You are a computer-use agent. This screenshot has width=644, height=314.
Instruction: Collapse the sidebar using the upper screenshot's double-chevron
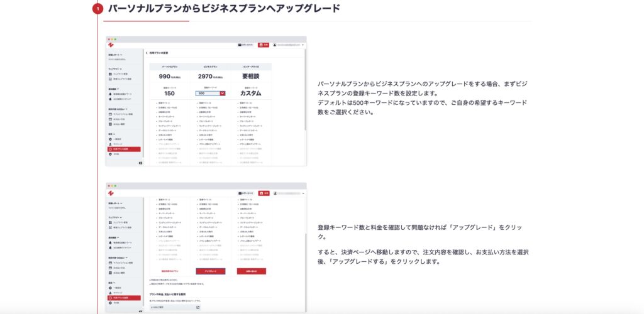[x=140, y=163]
